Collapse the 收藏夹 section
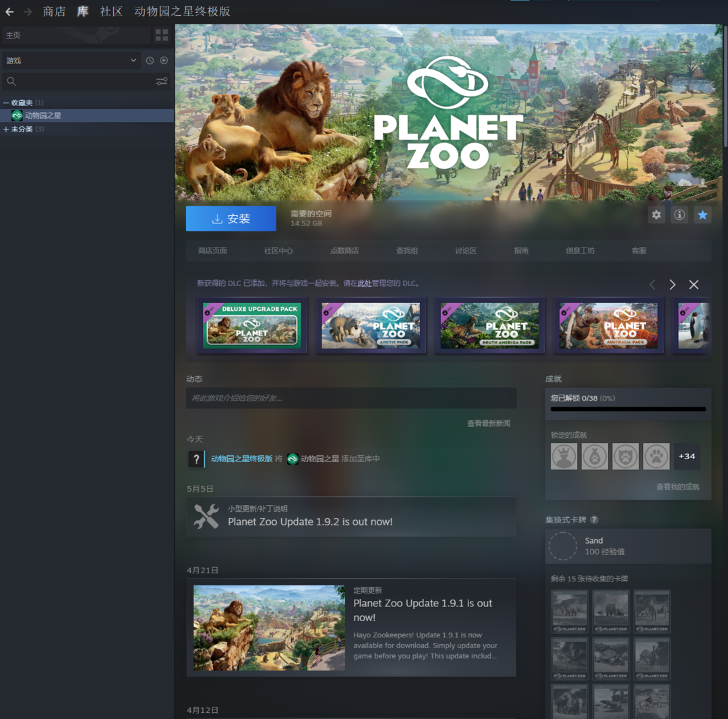 (6, 103)
